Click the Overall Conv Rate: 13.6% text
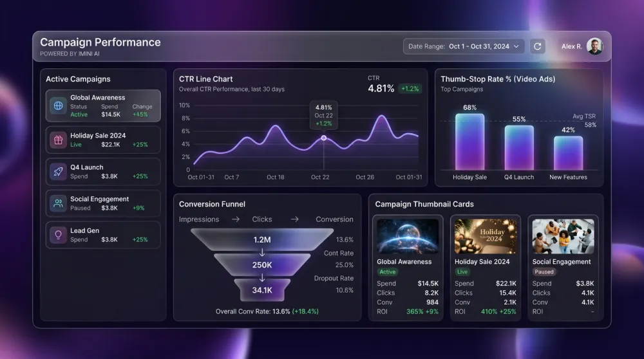Viewport: 644px width, 359px height. [252, 311]
